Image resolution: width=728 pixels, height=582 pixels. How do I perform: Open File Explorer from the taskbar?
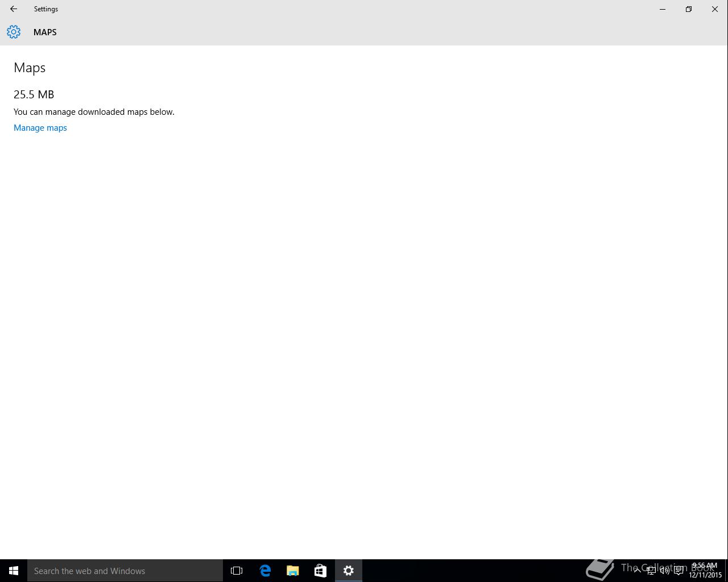[293, 571]
